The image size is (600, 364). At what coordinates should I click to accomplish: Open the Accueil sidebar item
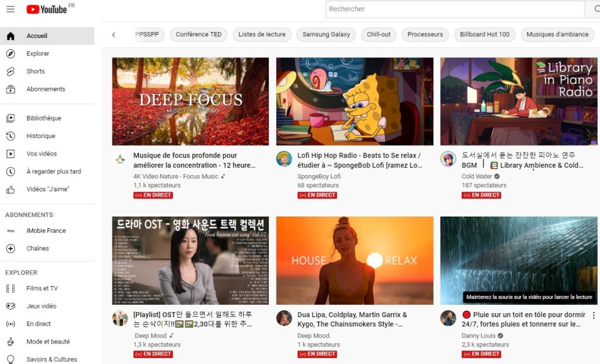47,36
